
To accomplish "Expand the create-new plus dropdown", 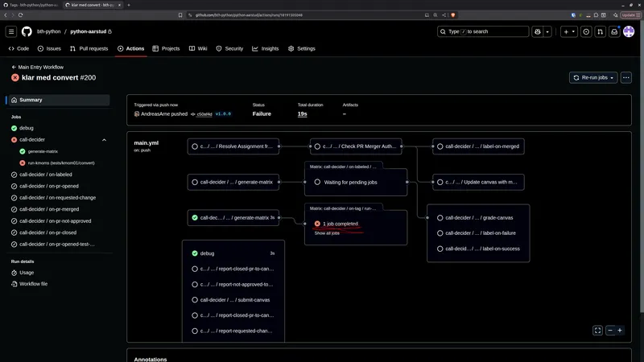I will coord(569,31).
